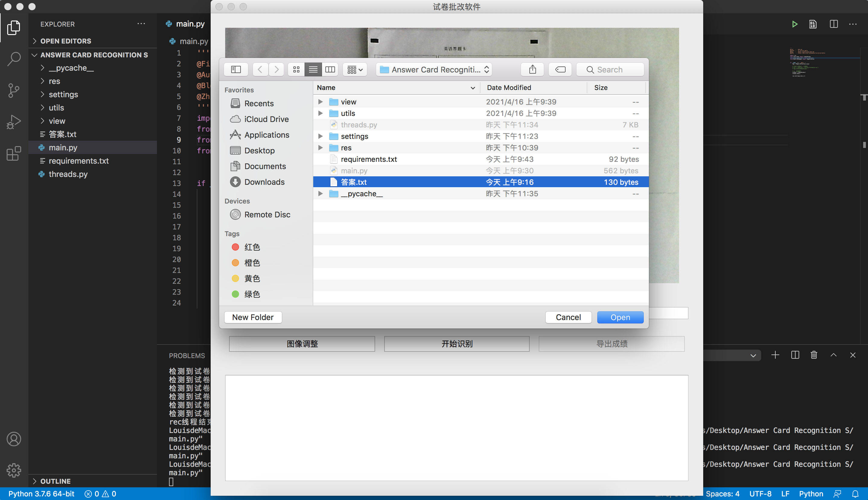Click the tags icon next to the search field
The height and width of the screenshot is (500, 868).
tap(560, 69)
